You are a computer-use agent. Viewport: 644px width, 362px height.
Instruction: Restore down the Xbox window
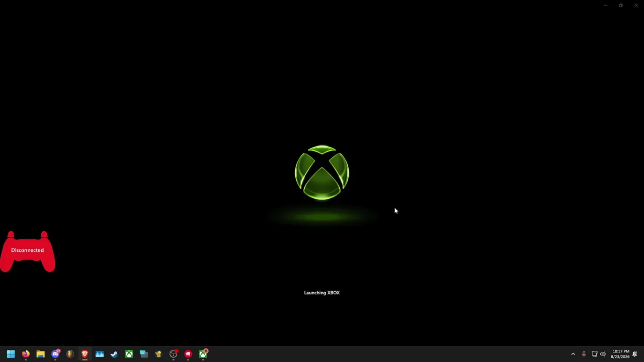tap(621, 6)
